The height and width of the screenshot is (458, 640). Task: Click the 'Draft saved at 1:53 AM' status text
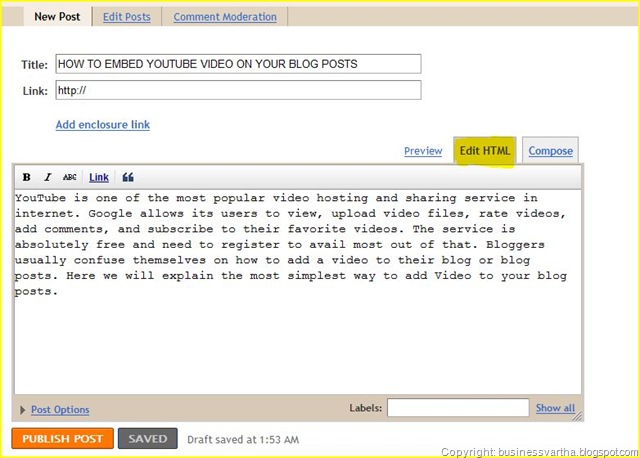[243, 440]
